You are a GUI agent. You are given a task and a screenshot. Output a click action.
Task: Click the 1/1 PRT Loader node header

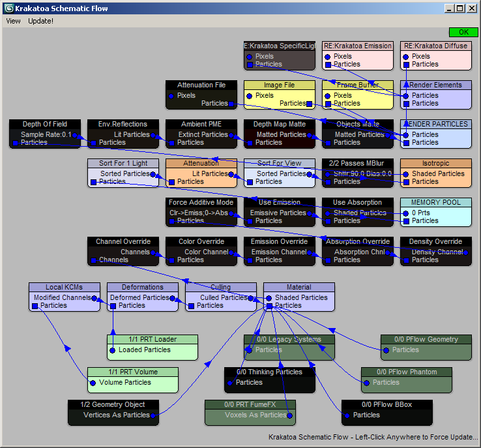[x=153, y=339]
